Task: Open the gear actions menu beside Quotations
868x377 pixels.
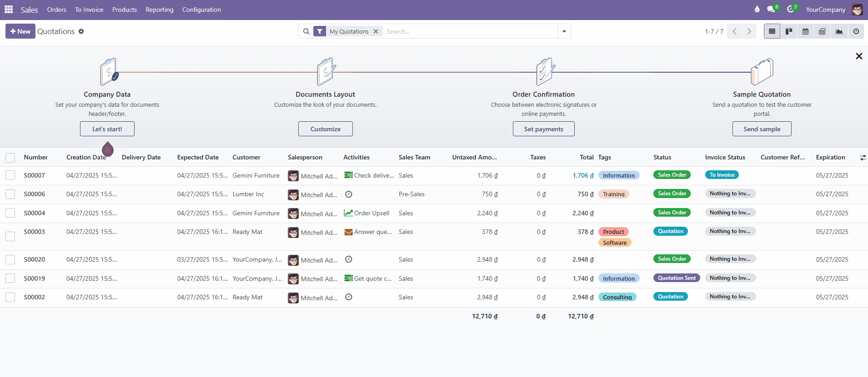Action: point(81,31)
